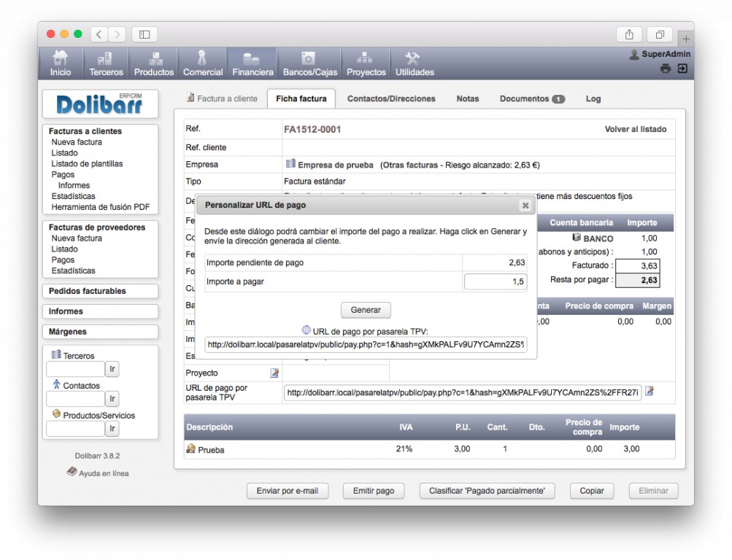
Task: Edit the Proyecto field pencil icon
Action: pyautogui.click(x=274, y=373)
